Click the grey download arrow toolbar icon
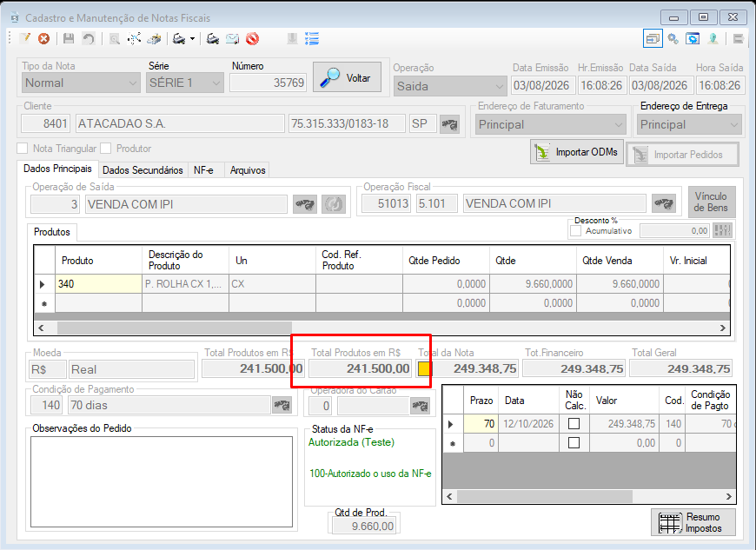This screenshot has height=550, width=756. point(292,38)
